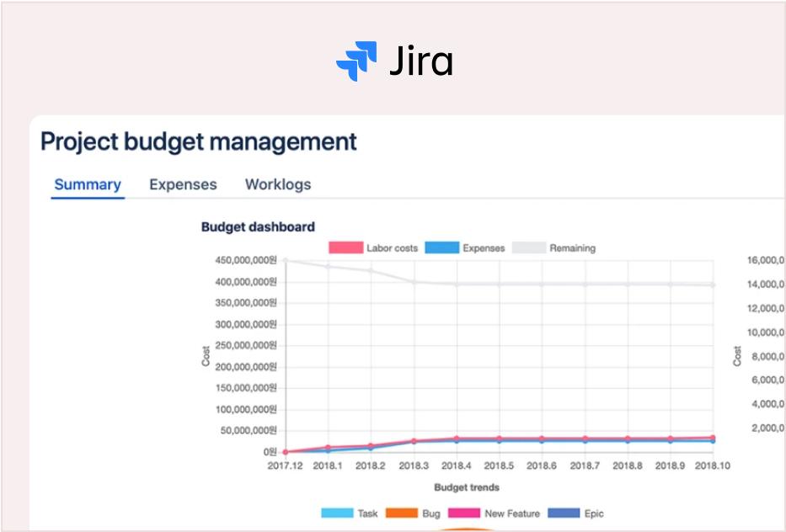
Task: Switch to the Worklogs tab
Action: tap(278, 184)
